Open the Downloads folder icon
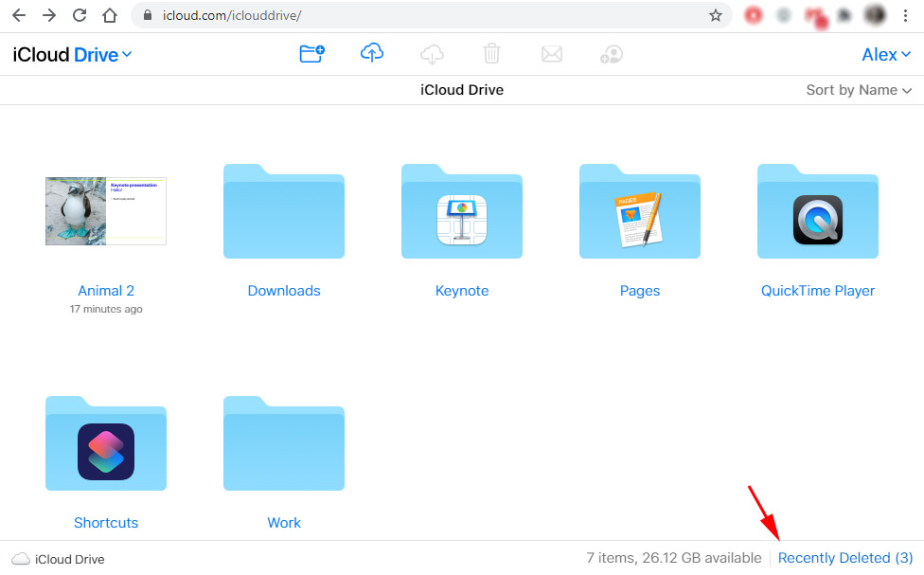 284,211
